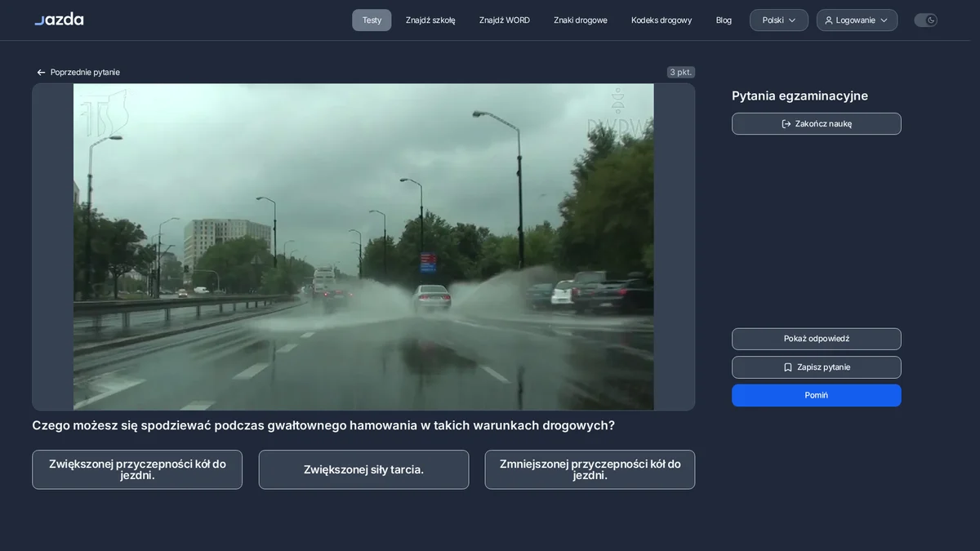This screenshot has height=551, width=980.
Task: Click the Zakończ naukę button
Action: click(x=817, y=124)
